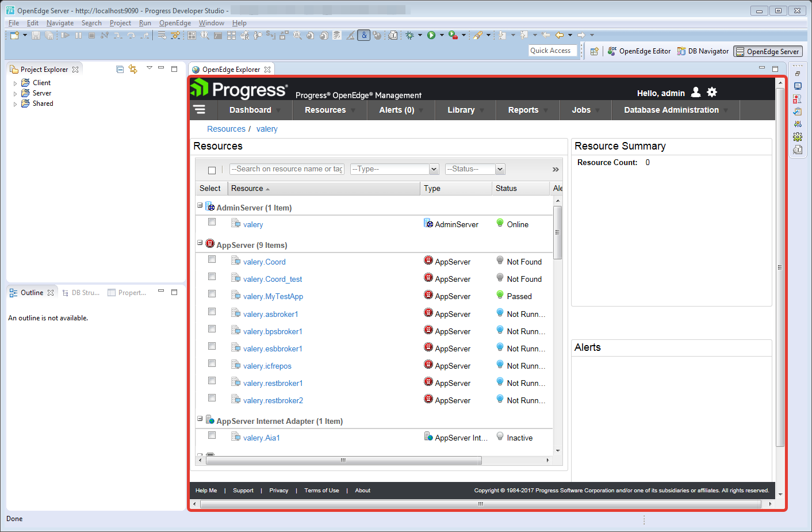Select the valery.Coord checkbox
Screen dimensions: 812x532
tap(212, 259)
